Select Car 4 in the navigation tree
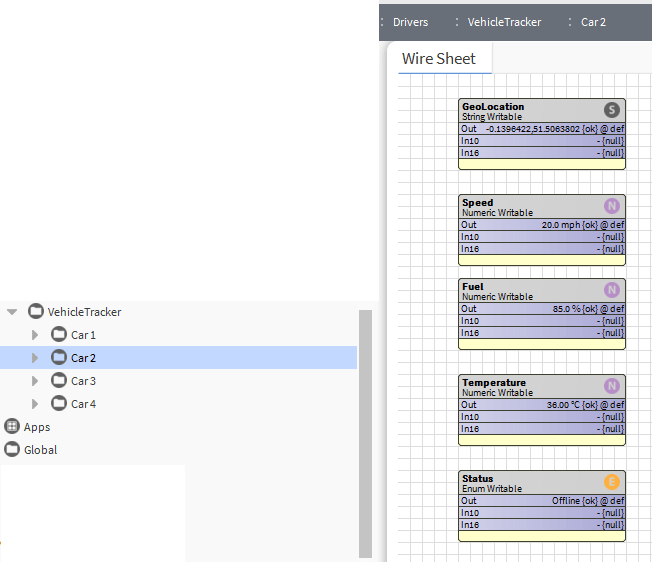This screenshot has height=562, width=652. tap(83, 404)
